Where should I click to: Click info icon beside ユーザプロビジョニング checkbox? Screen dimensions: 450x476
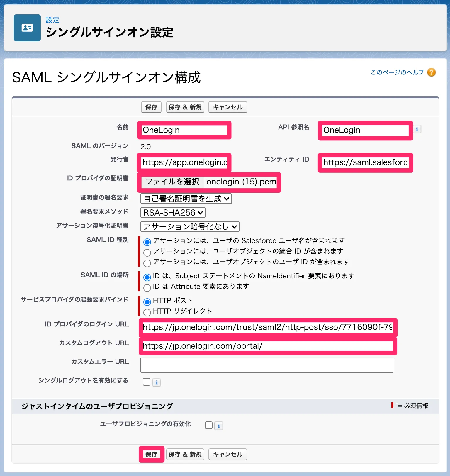(x=219, y=426)
